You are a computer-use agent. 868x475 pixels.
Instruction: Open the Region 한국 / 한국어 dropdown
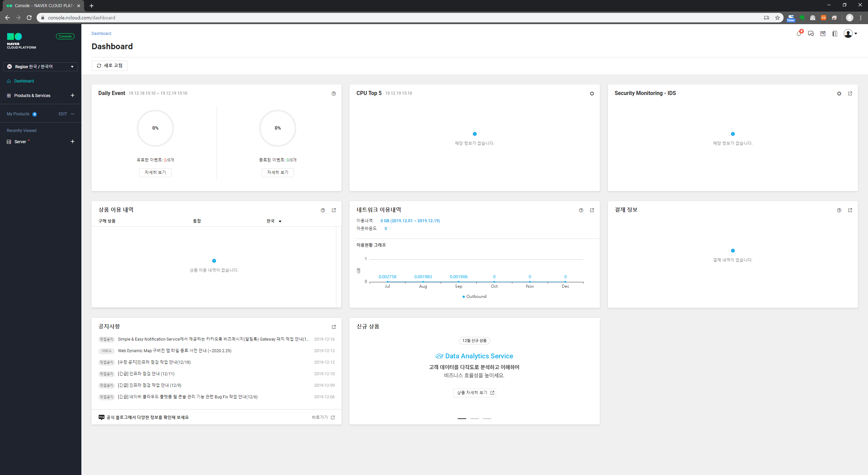pos(41,67)
